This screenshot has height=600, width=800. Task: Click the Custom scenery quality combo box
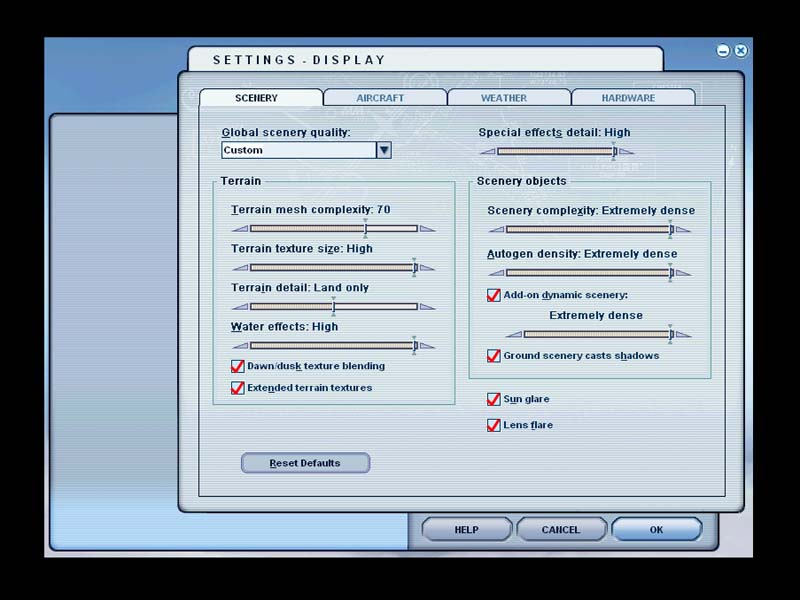[306, 150]
